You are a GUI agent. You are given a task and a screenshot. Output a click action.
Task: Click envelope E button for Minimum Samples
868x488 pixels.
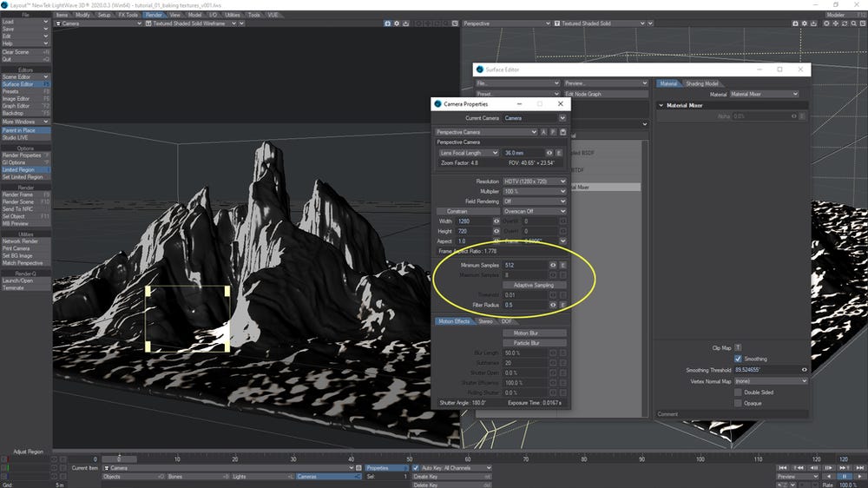pyautogui.click(x=562, y=266)
